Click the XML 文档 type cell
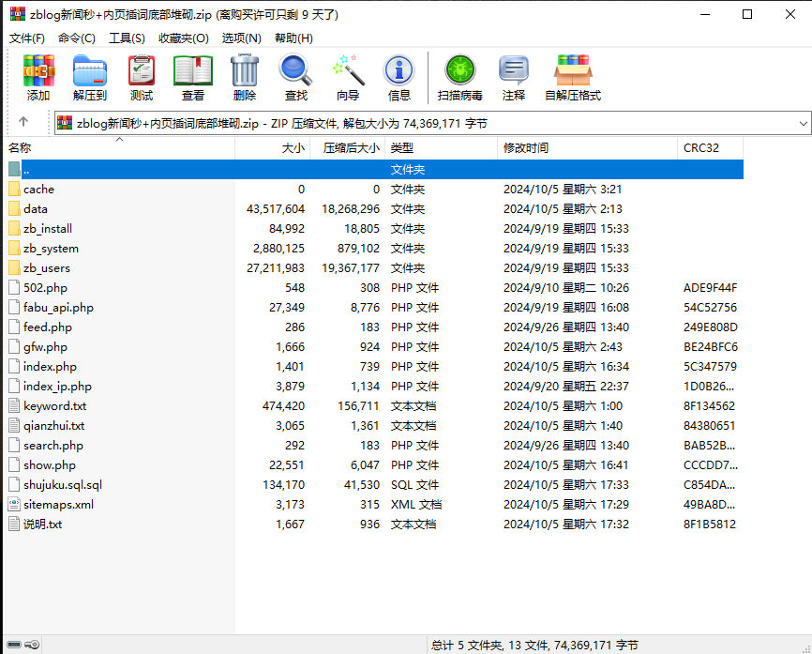 (x=416, y=504)
